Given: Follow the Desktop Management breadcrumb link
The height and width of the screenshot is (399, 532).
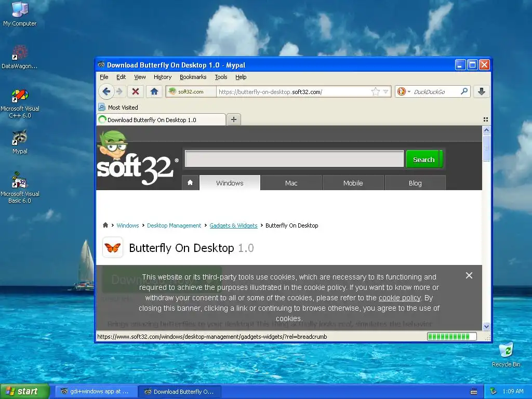Looking at the screenshot, I should coord(174,225).
